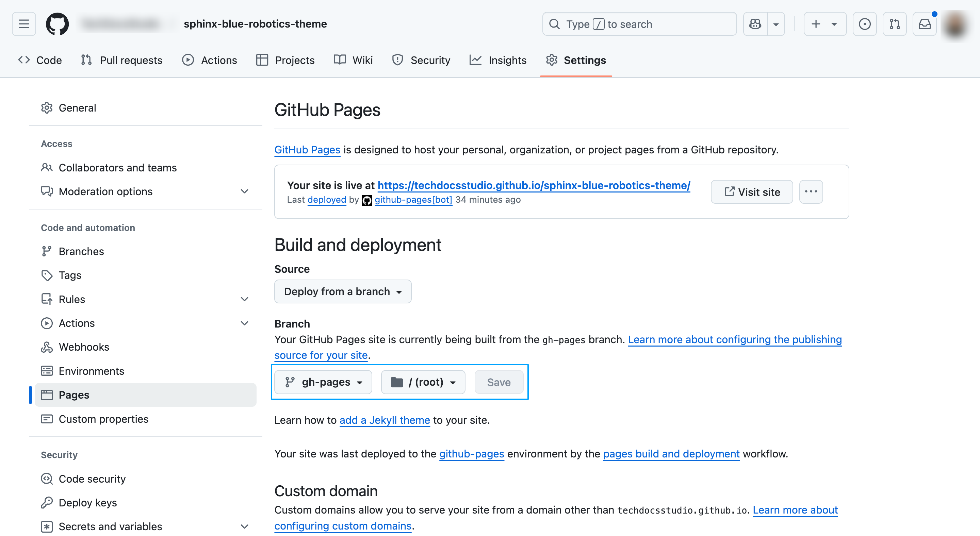The width and height of the screenshot is (980, 536).
Task: Open the / (root) folder dropdown
Action: (x=423, y=382)
